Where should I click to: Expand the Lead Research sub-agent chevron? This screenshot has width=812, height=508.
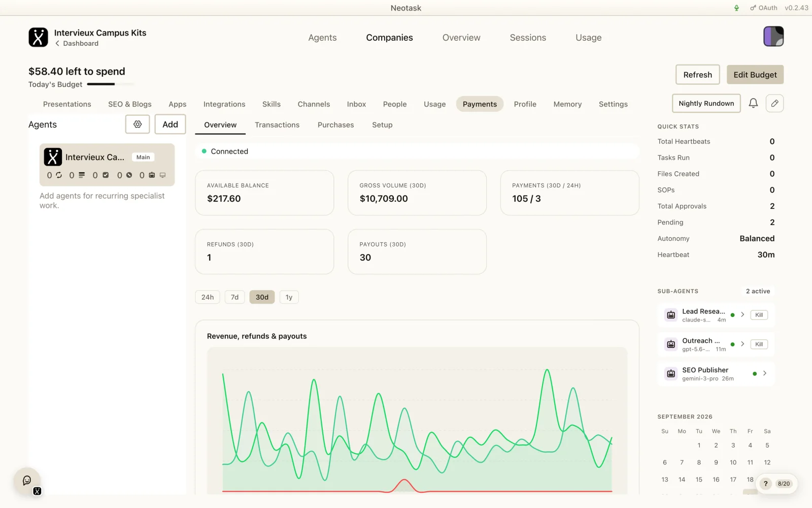pos(742,315)
